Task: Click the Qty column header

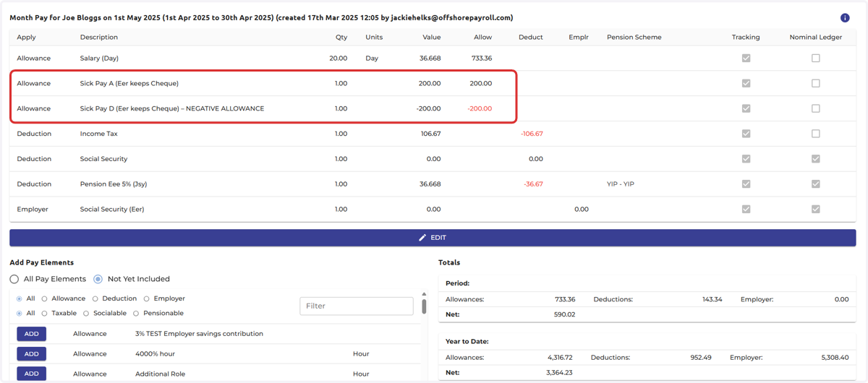Action: [341, 38]
